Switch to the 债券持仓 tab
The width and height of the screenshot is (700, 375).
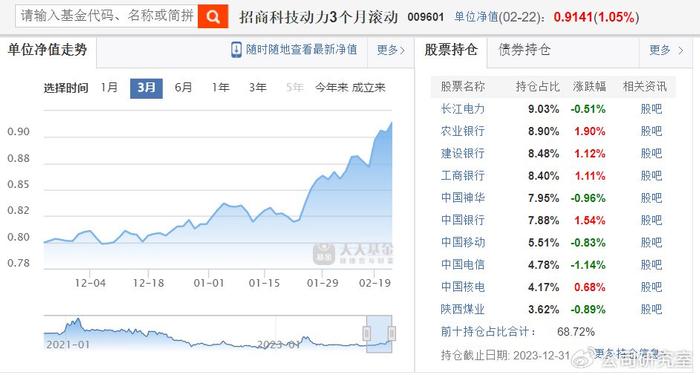pyautogui.click(x=524, y=50)
